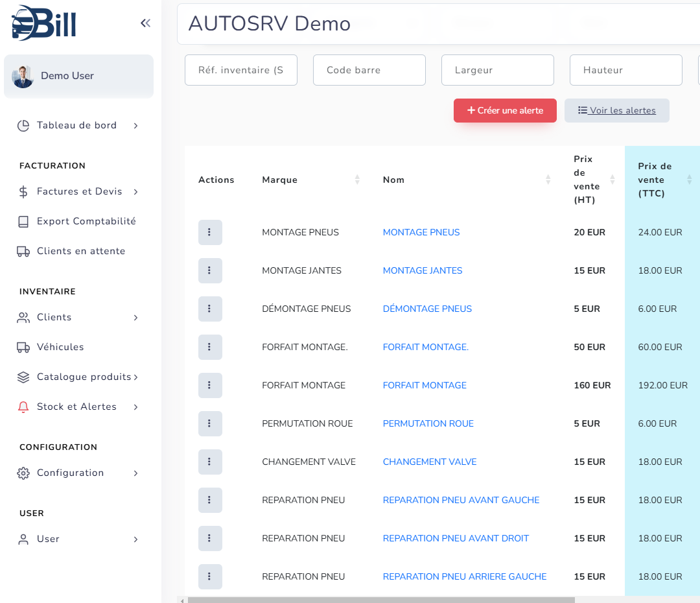Image resolution: width=700 pixels, height=603 pixels.
Task: Expand User submenu chevron
Action: 135,539
